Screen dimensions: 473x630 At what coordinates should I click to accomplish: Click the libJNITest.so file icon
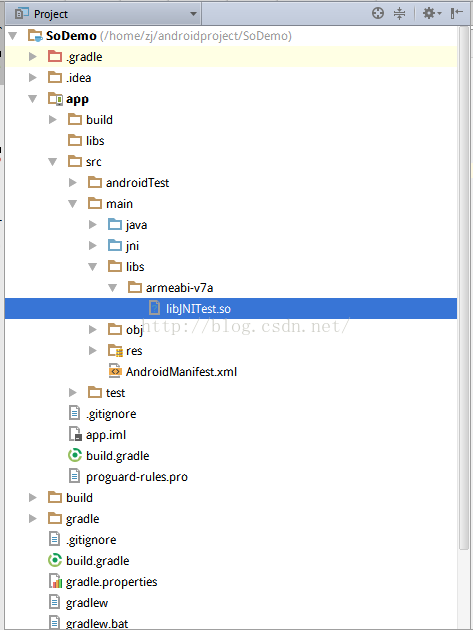tap(154, 308)
